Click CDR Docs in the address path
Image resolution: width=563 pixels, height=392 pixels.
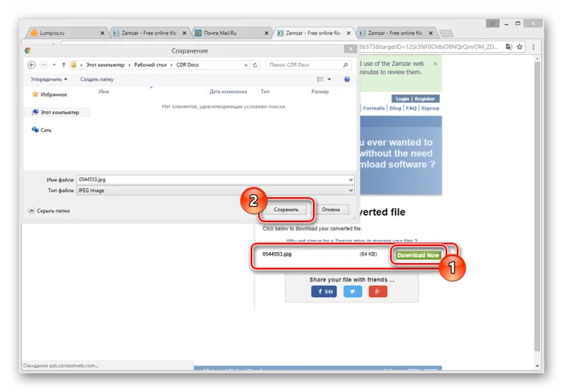tap(187, 65)
